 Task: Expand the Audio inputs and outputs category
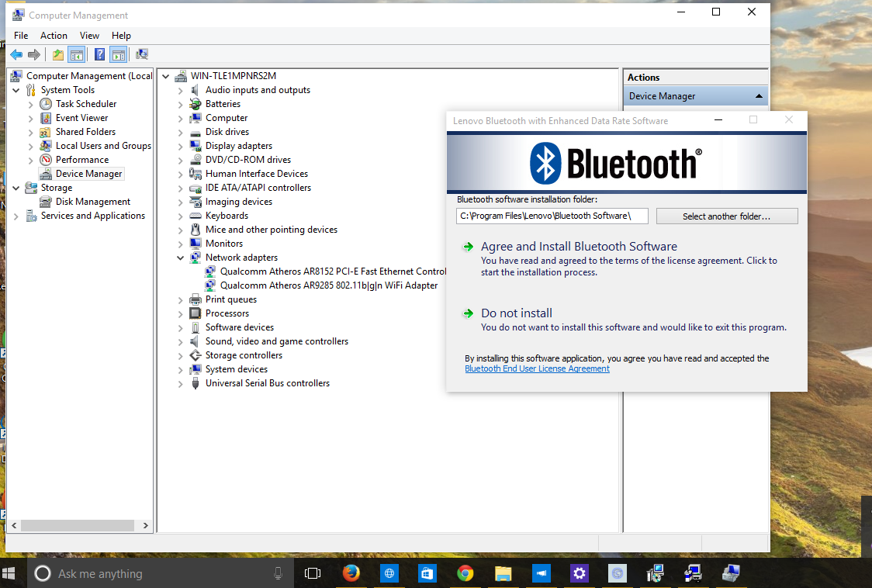tap(180, 90)
